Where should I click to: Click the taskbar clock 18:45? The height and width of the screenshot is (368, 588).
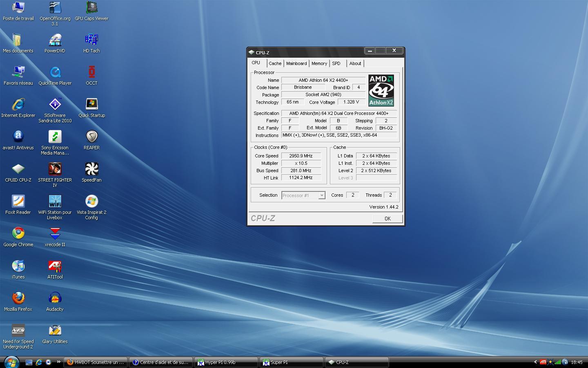(x=577, y=362)
